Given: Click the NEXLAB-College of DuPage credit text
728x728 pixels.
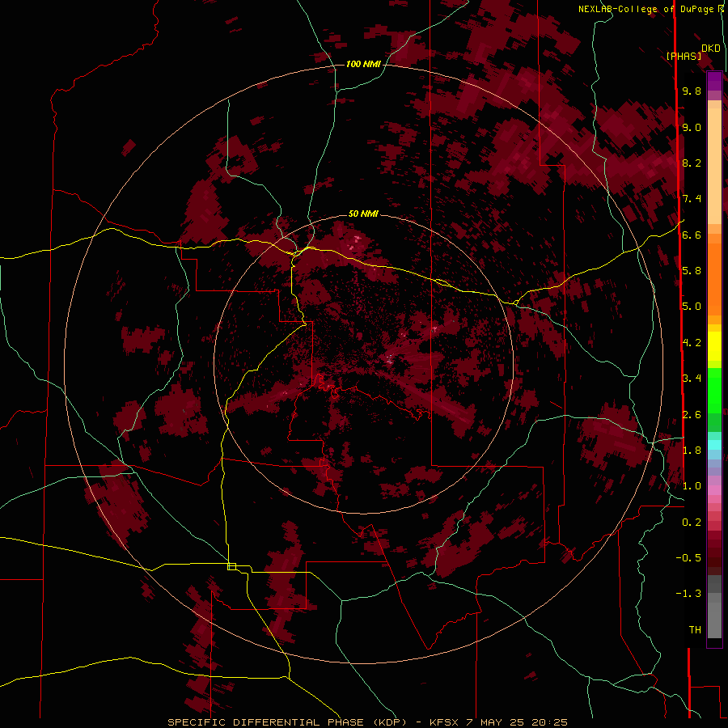Looking at the screenshot, I should [x=650, y=9].
